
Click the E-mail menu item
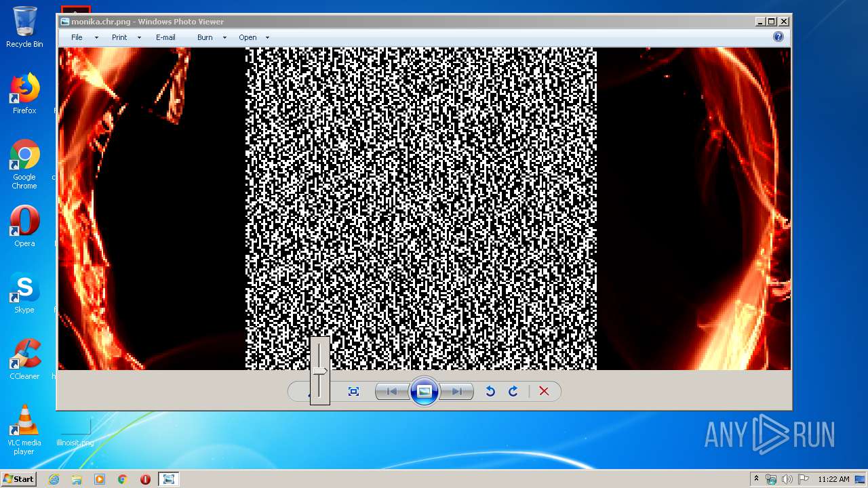(x=165, y=37)
